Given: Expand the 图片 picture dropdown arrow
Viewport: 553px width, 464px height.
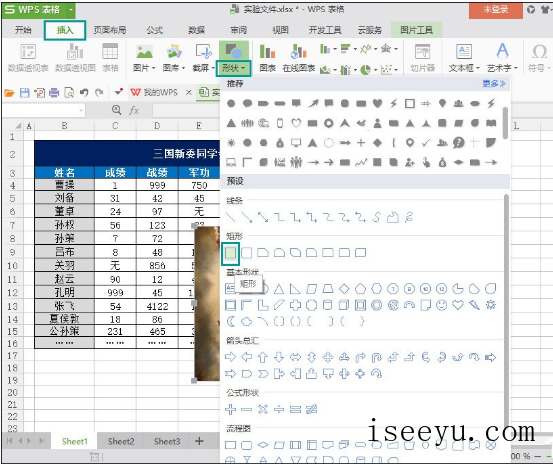Looking at the screenshot, I should pos(153,68).
